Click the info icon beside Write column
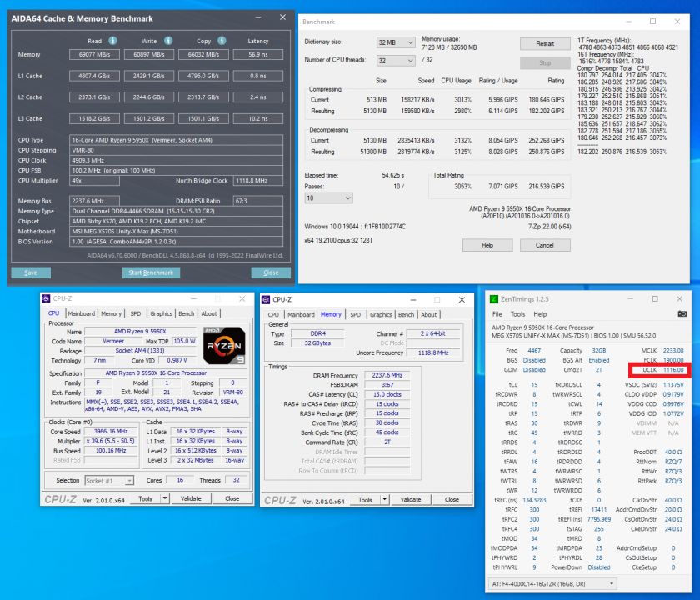 click(168, 40)
